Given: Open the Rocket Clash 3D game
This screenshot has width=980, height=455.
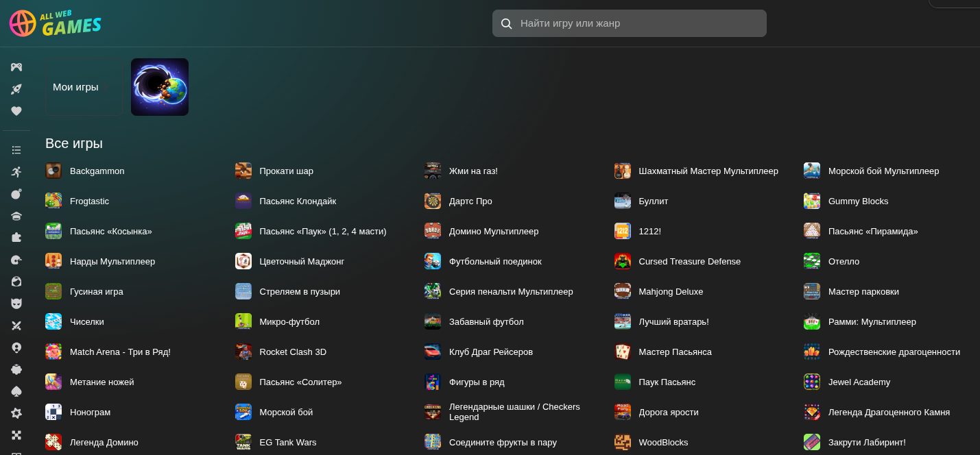Looking at the screenshot, I should 292,352.
